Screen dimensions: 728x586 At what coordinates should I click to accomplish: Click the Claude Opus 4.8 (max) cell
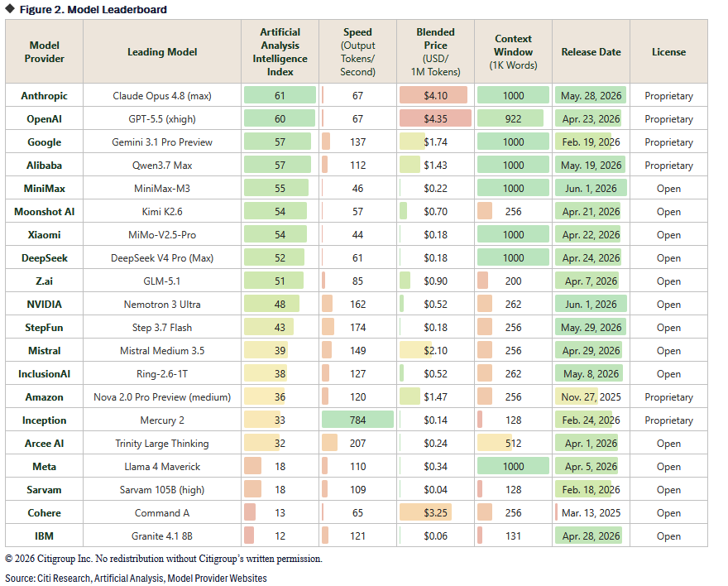162,95
